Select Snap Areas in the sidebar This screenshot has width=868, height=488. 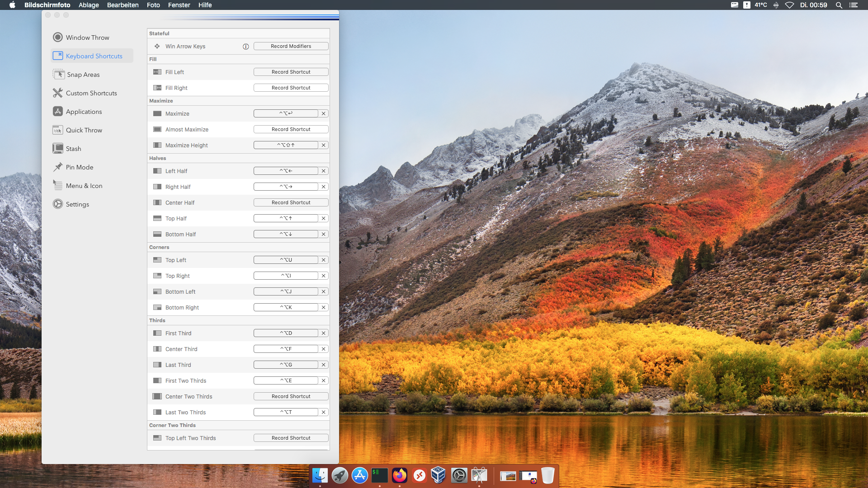pyautogui.click(x=83, y=75)
